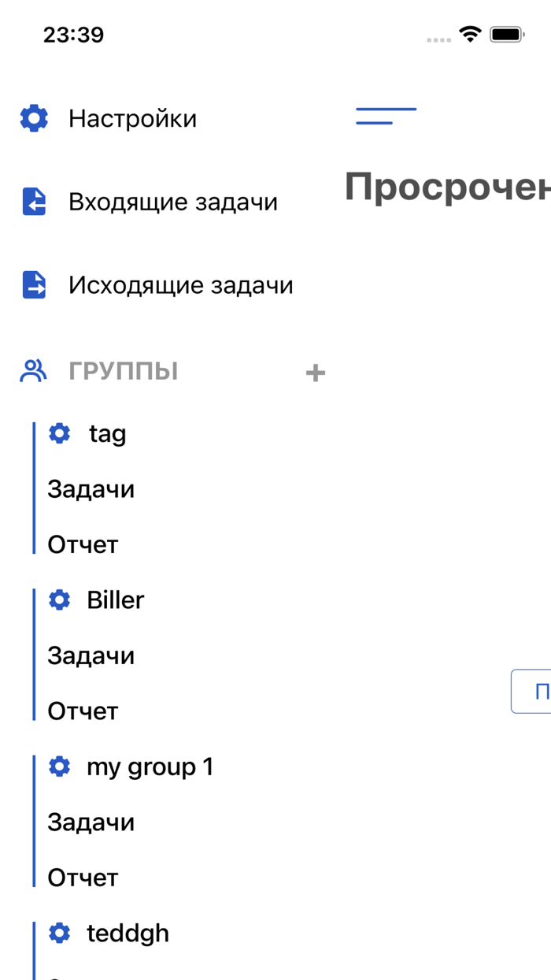551x980 pixels.
Task: Open Задачи under my group 1
Action: tap(91, 822)
